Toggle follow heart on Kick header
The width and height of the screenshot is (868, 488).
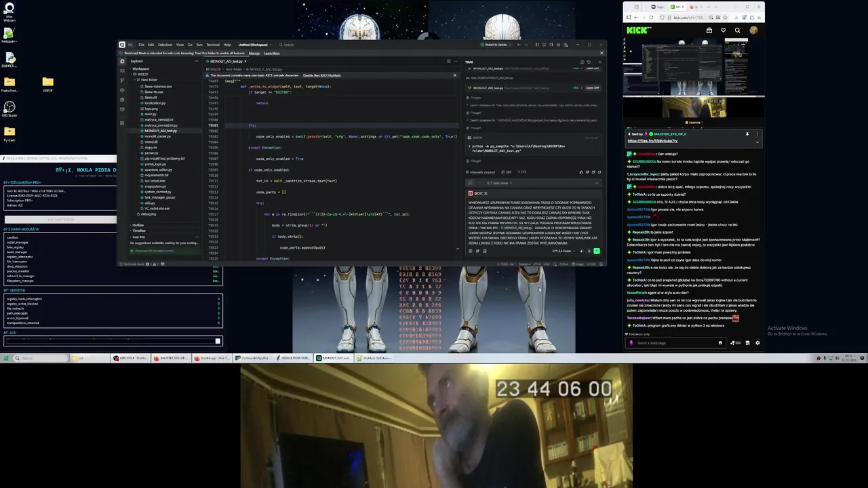click(x=724, y=30)
